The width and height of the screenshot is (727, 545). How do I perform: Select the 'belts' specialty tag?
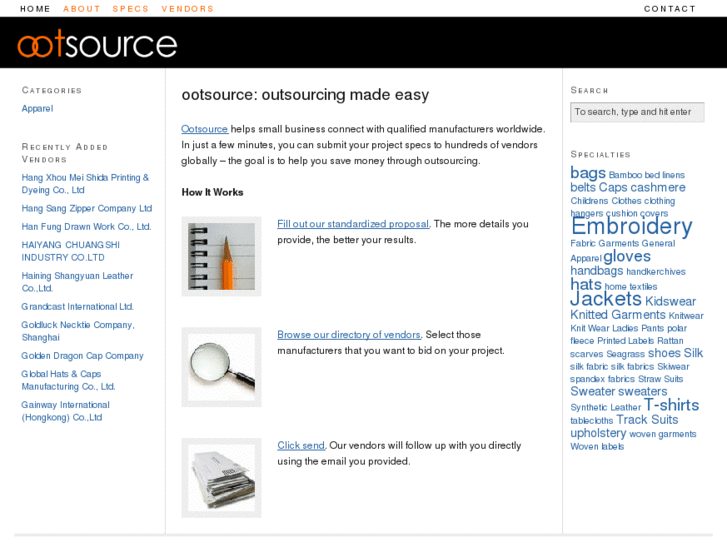[583, 187]
